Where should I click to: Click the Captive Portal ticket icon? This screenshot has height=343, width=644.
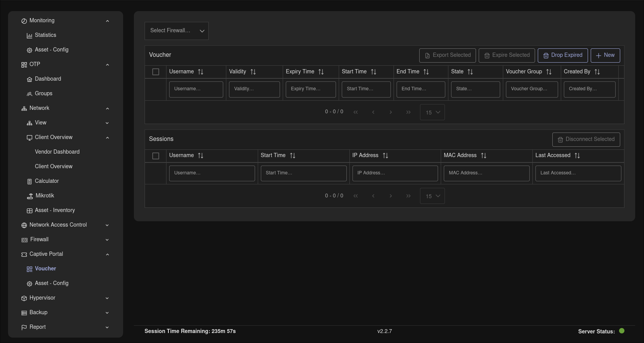pos(24,254)
